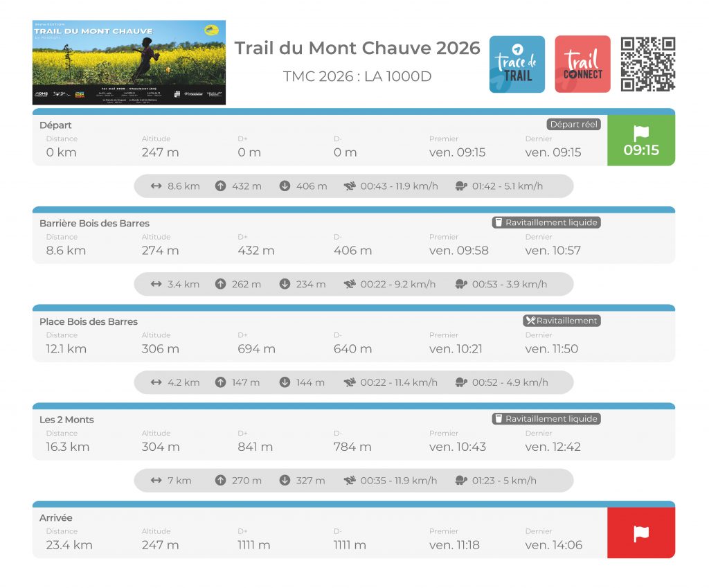Click the green start flag icon
The image size is (709, 588).
(x=641, y=134)
